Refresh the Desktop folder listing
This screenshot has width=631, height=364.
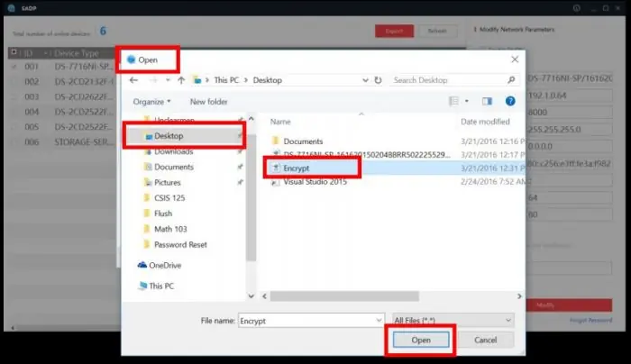tap(376, 80)
